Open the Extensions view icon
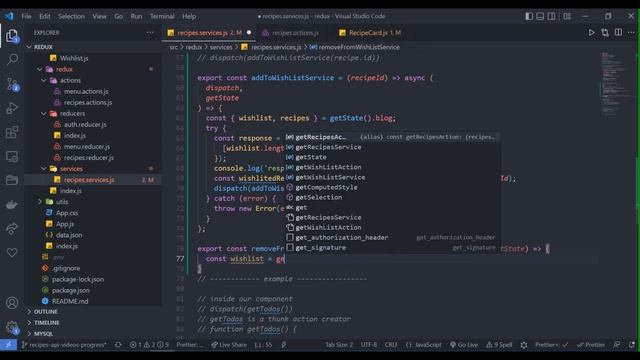This screenshot has height=360, width=640. pyautogui.click(x=12, y=132)
